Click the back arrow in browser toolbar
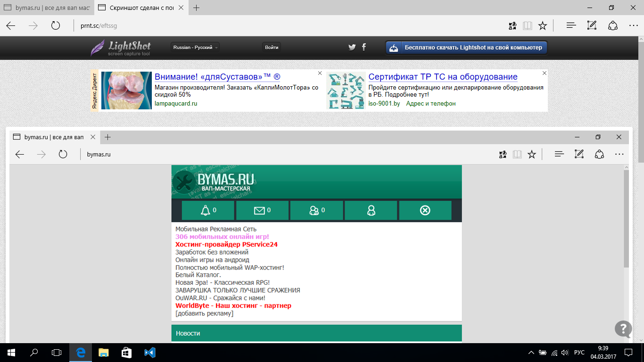Viewport: 644px width, 362px height. [x=11, y=26]
